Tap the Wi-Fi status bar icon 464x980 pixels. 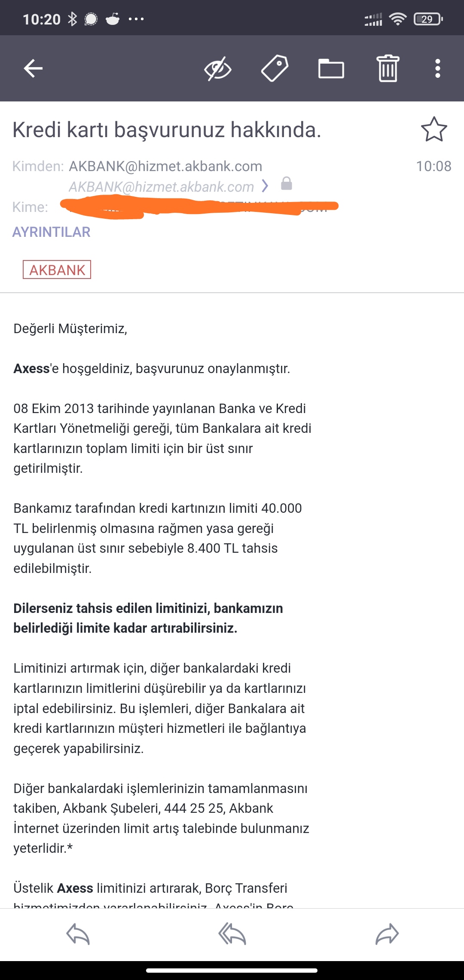pyautogui.click(x=397, y=19)
